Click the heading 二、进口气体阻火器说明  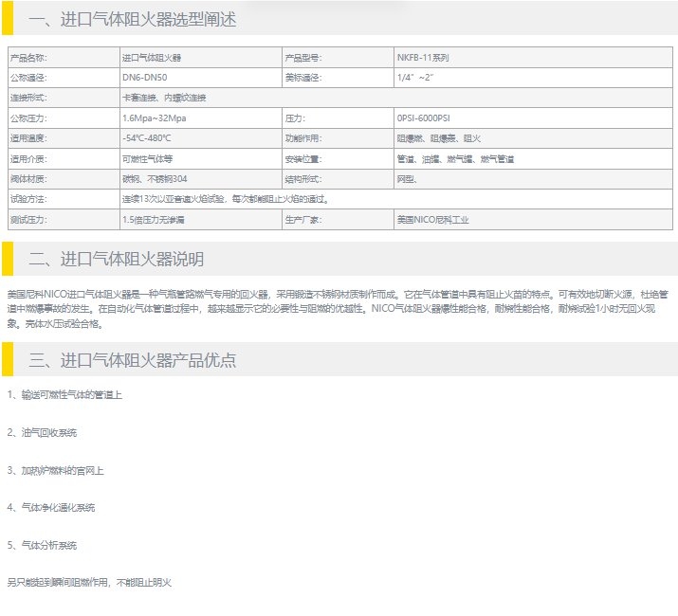(117, 259)
